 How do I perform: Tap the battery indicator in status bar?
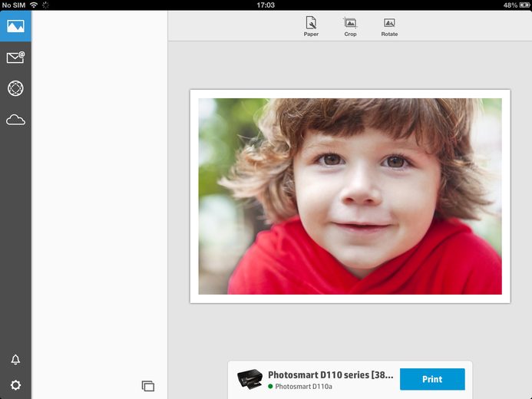point(524,5)
